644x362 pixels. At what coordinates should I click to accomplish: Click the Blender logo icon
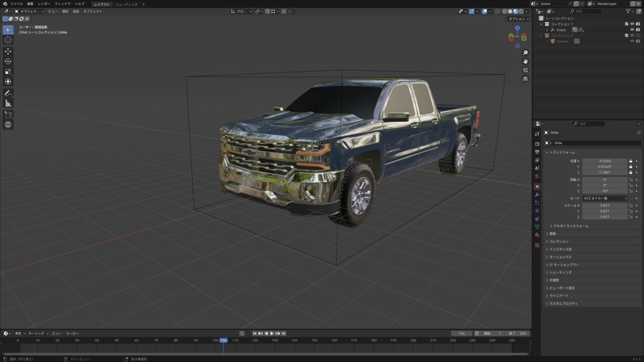(5, 4)
